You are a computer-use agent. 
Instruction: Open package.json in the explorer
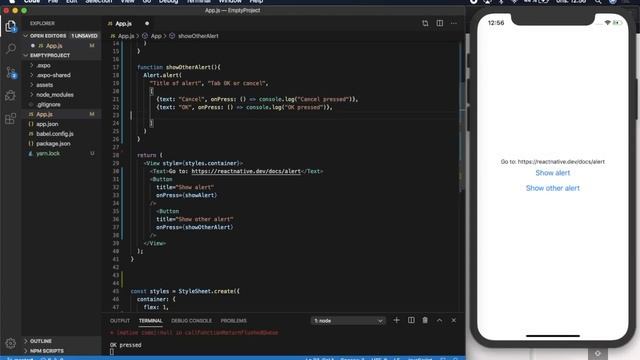point(53,144)
